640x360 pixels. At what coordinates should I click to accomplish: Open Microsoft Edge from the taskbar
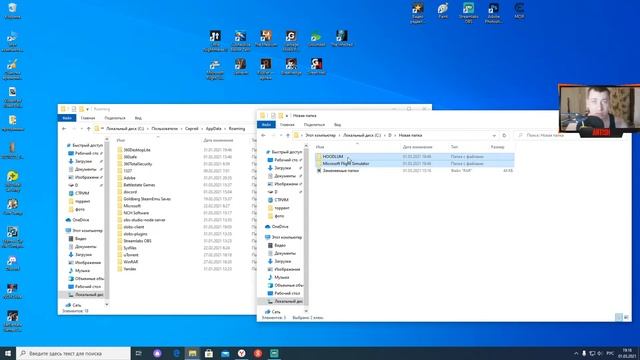pyautogui.click(x=176, y=353)
